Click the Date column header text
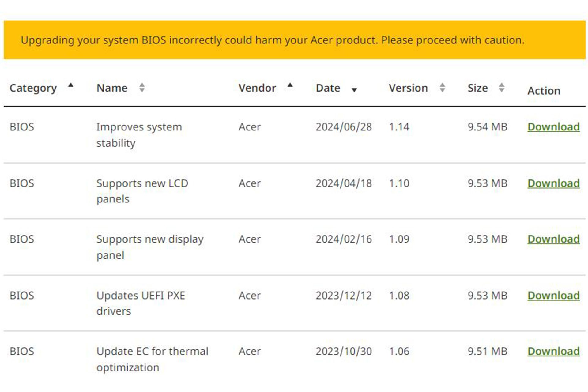The image size is (588, 392). [x=328, y=88]
